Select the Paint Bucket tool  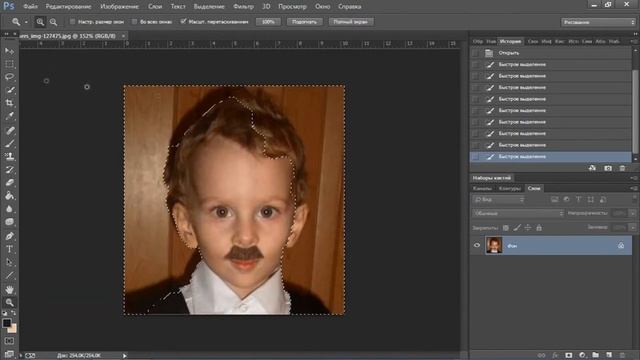pyautogui.click(x=9, y=196)
